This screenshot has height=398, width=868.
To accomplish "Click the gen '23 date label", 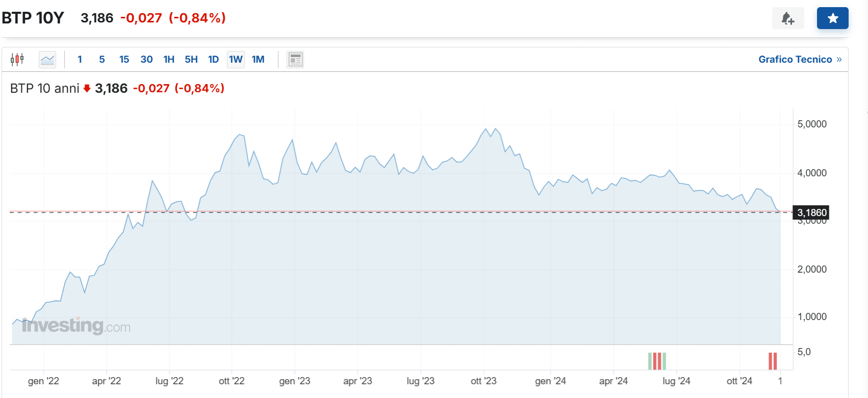I will point(295,381).
